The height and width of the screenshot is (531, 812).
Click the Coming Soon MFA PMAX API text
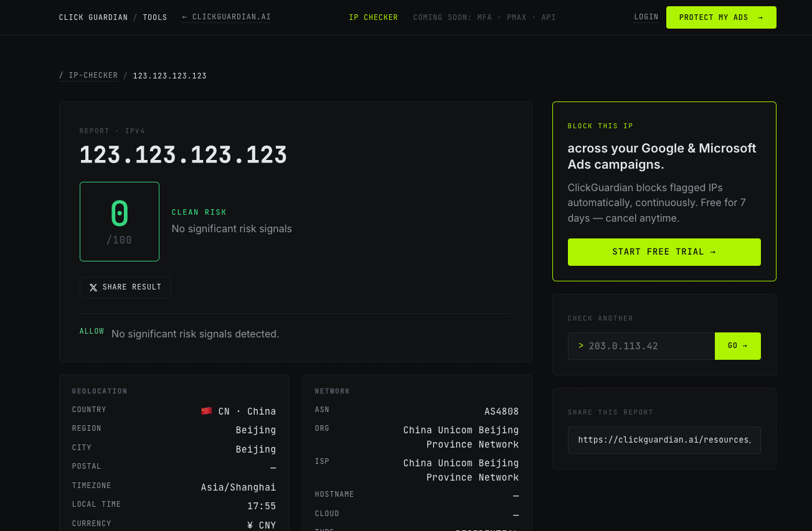point(484,17)
